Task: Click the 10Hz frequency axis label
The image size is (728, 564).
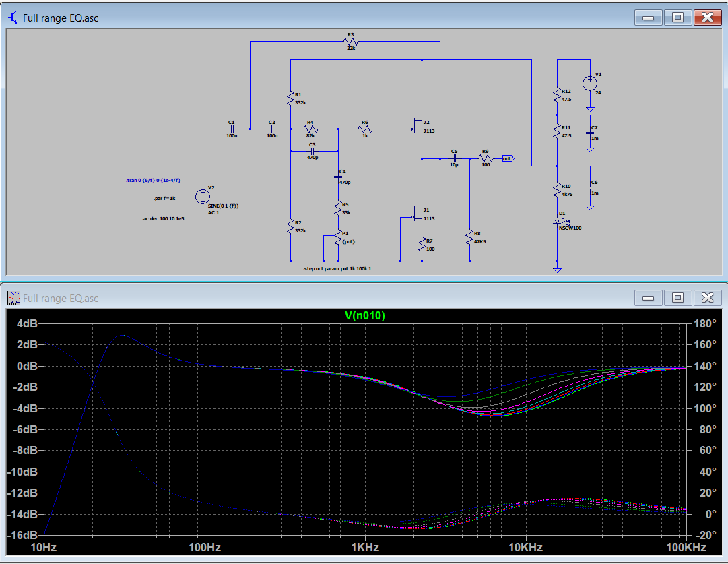Action: pos(44,547)
